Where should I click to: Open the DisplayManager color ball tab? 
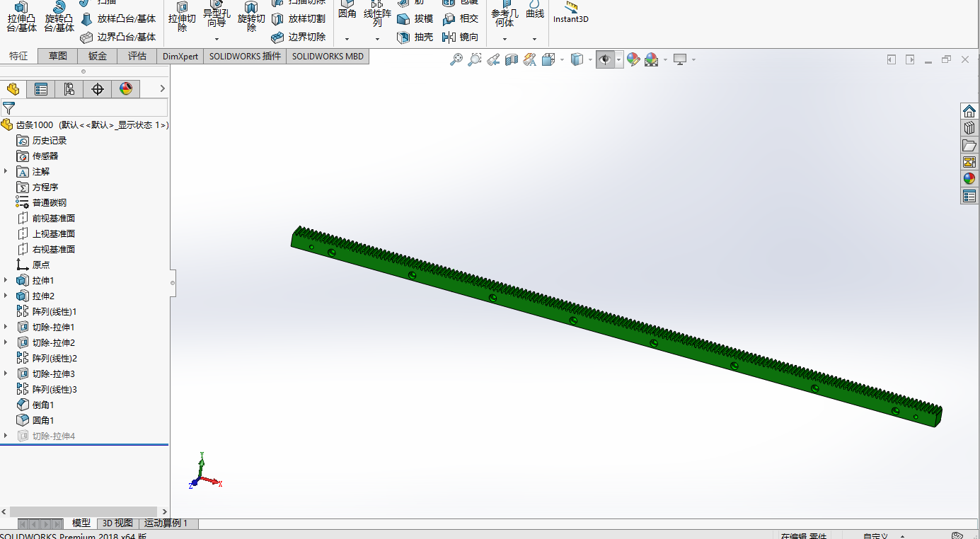[x=126, y=89]
